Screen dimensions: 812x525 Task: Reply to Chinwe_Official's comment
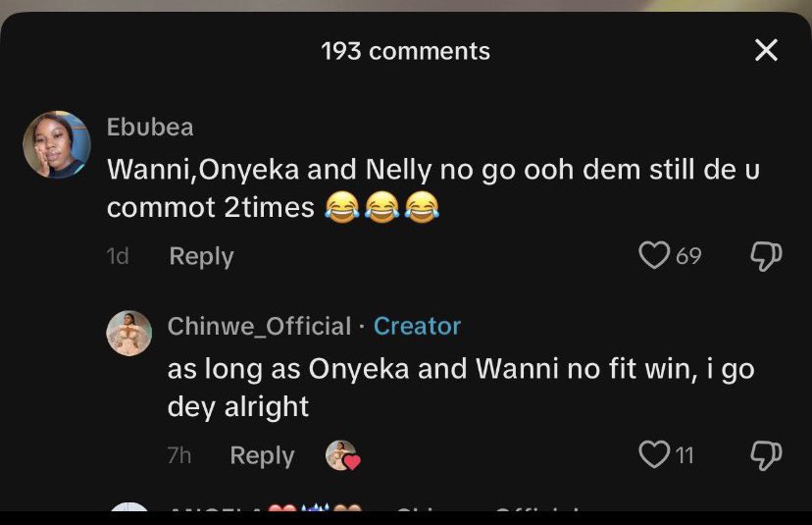click(262, 455)
